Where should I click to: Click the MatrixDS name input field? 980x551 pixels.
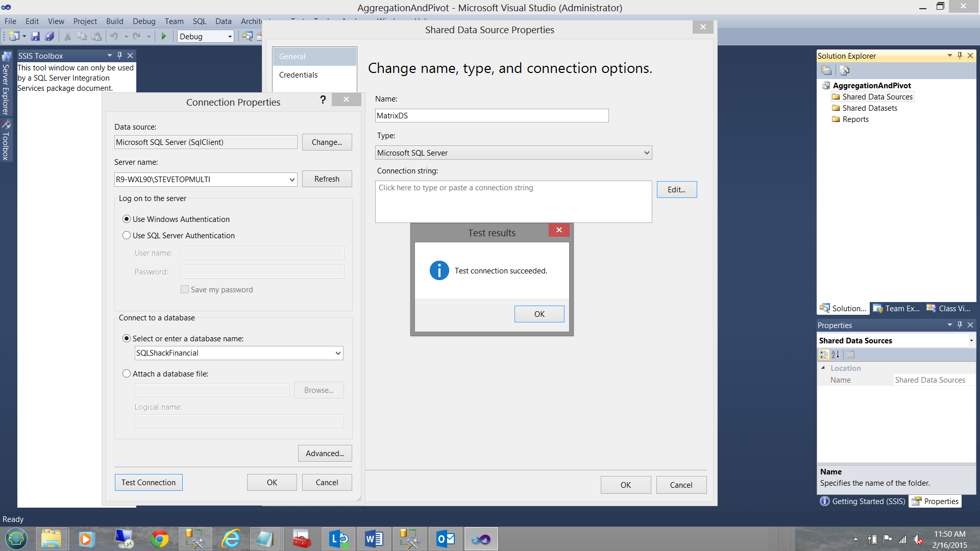point(491,115)
